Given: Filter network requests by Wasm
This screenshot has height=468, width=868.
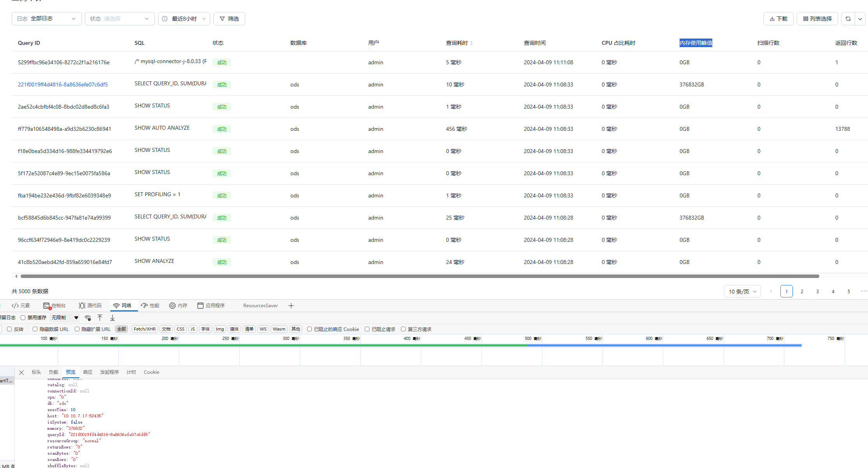Looking at the screenshot, I should (279, 329).
